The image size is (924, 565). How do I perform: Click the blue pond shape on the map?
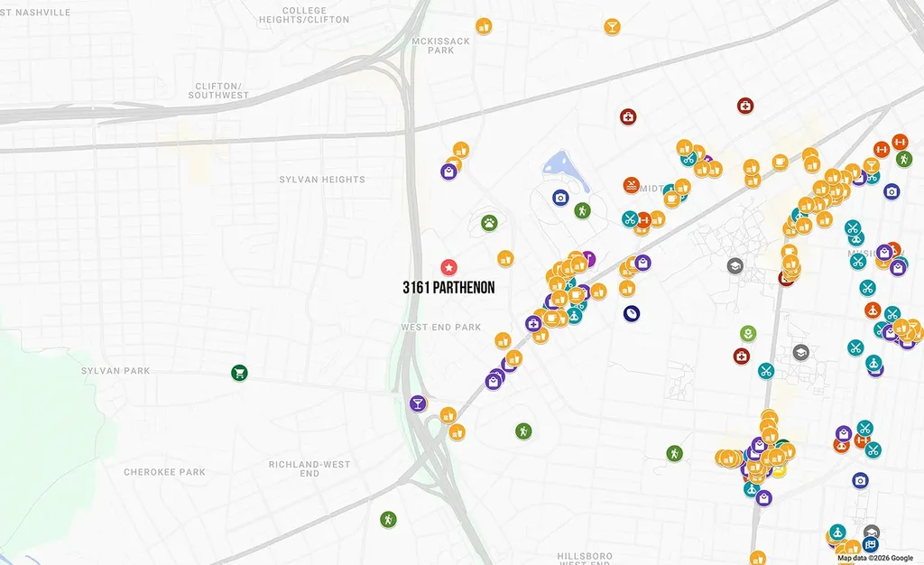(x=565, y=170)
